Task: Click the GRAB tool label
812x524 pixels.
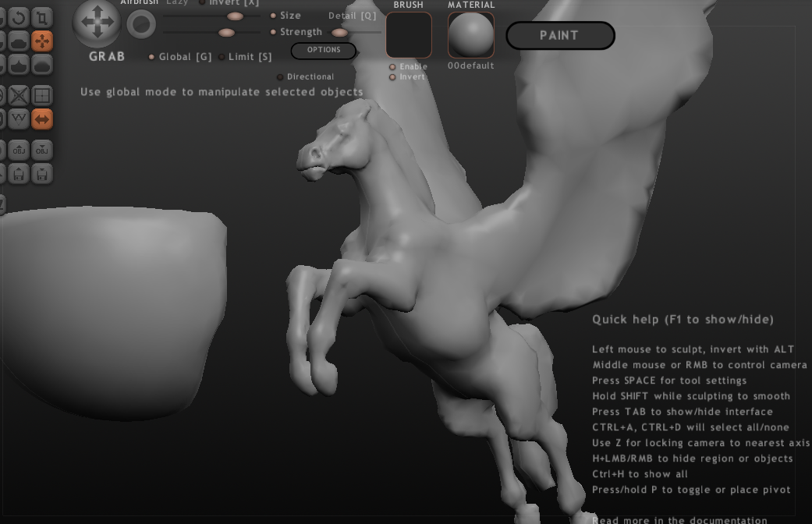Action: click(x=107, y=56)
